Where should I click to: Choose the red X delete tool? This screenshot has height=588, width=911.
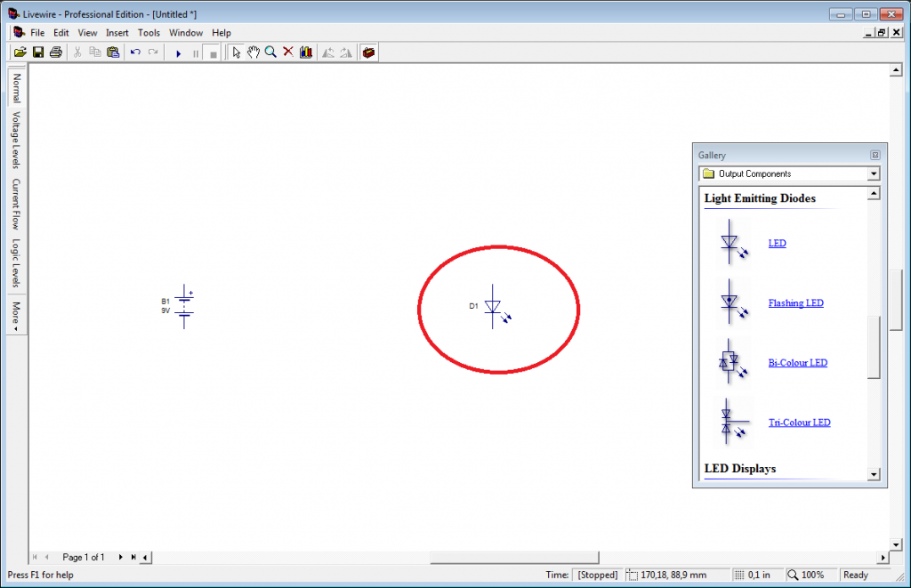(287, 52)
